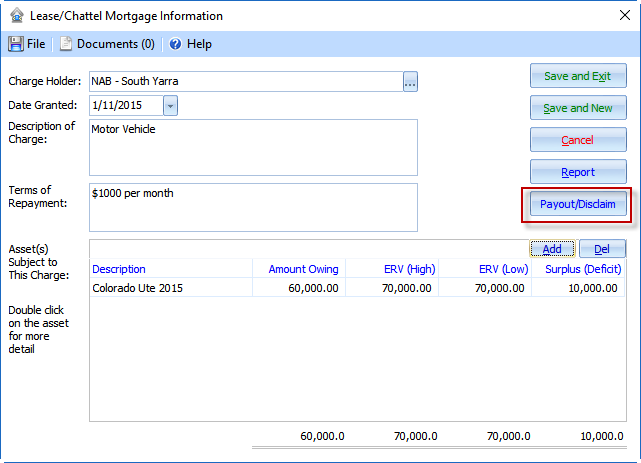Screen dimensions: 641x463
Task: Generate a Report
Action: [x=577, y=172]
